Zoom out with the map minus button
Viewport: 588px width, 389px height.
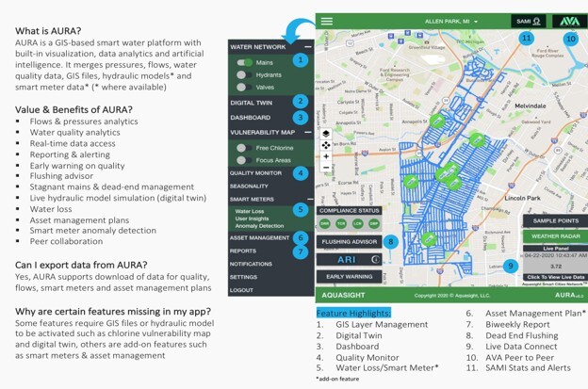point(326,168)
